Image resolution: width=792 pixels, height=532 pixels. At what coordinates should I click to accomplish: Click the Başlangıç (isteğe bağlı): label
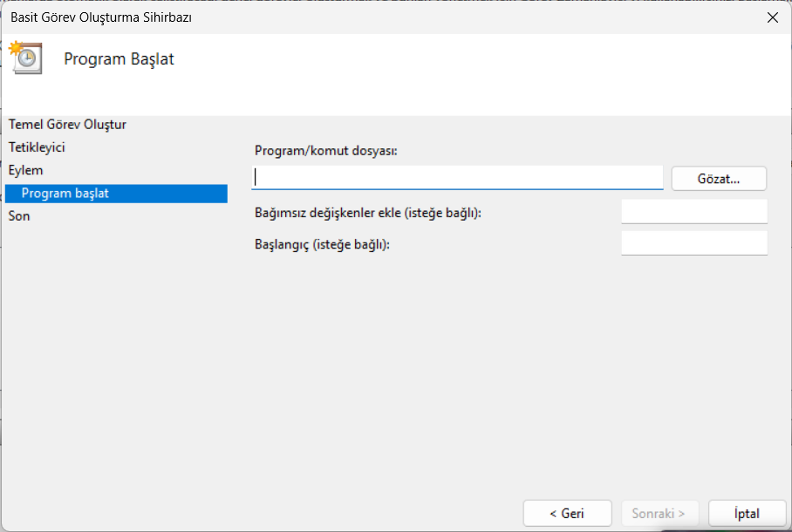[322, 244]
